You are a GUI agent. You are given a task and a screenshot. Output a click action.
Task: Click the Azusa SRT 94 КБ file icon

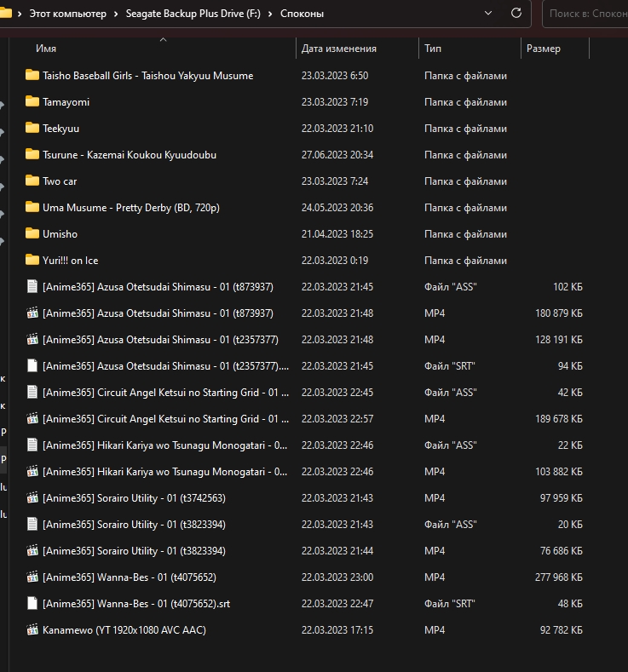pos(32,365)
